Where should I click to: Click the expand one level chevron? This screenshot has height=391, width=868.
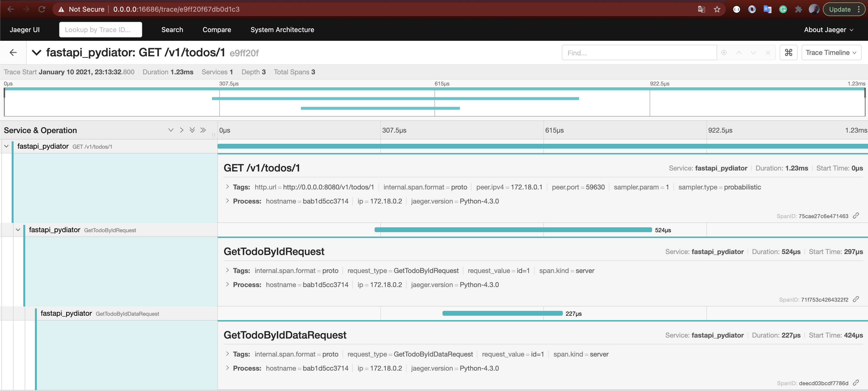click(171, 130)
